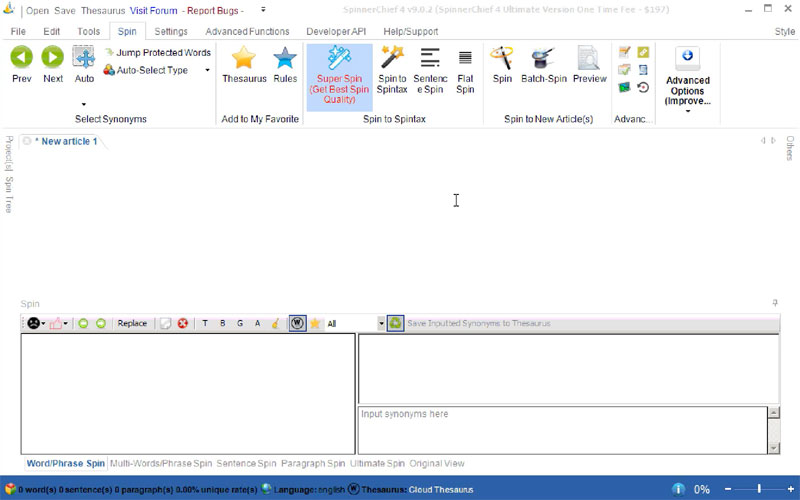Viewport: 800px width, 500px height.
Task: Run Super Spin for best quality
Action: 339,77
